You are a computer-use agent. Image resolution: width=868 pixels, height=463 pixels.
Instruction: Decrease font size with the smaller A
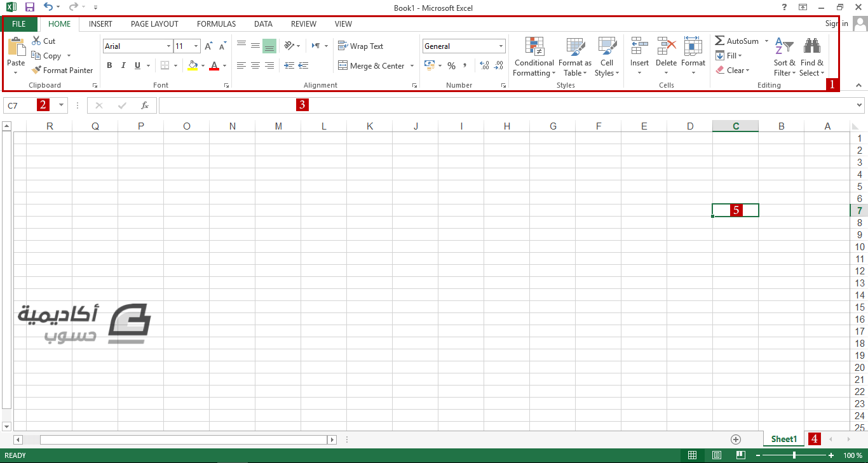pos(223,46)
